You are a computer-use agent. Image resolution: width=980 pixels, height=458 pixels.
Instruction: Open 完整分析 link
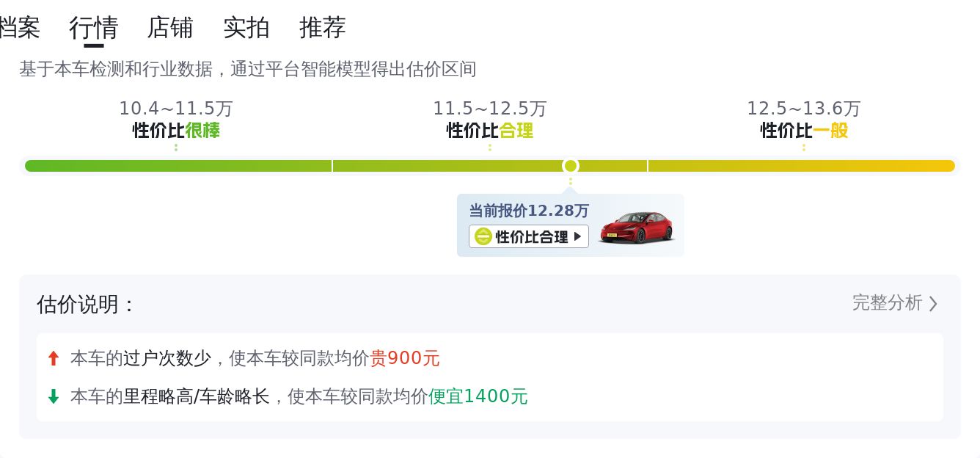(x=887, y=302)
